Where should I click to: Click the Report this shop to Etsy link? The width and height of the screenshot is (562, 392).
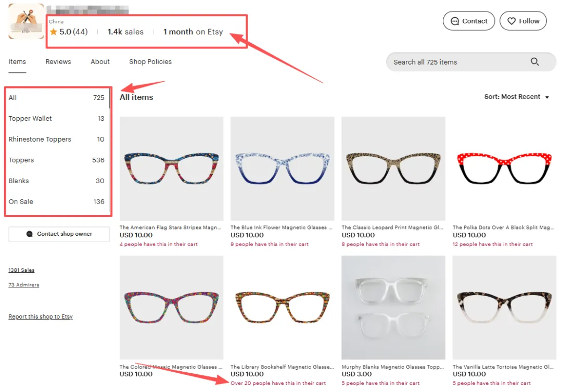click(x=41, y=317)
